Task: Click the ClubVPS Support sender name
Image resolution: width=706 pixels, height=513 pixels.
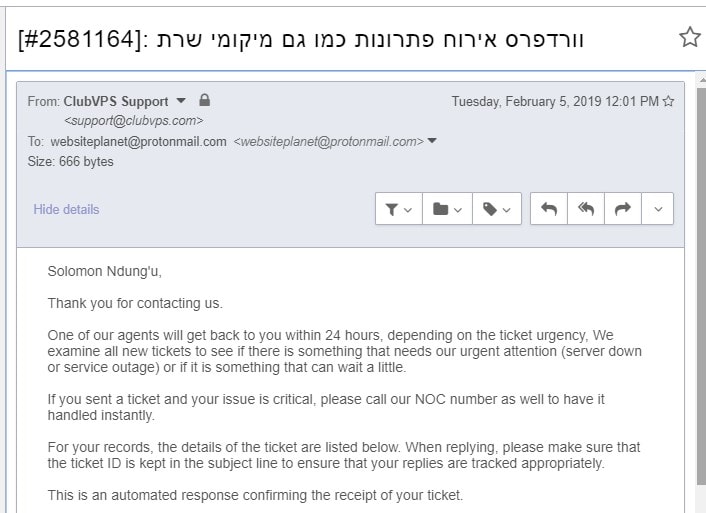Action: point(116,101)
